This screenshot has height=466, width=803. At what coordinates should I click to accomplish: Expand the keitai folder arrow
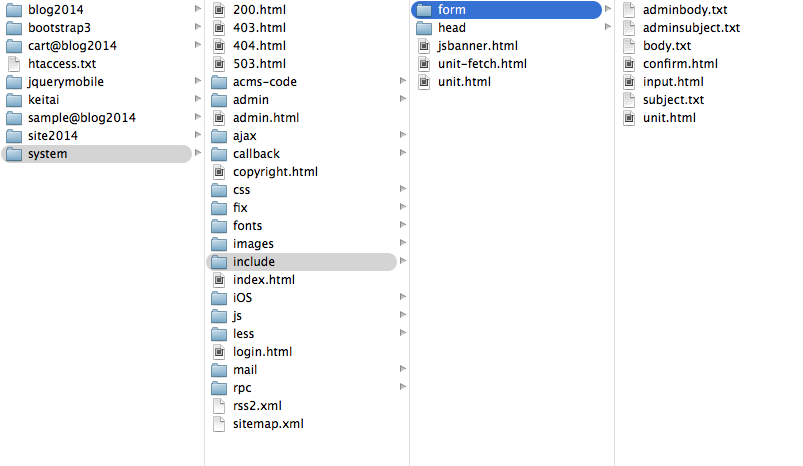coord(198,99)
